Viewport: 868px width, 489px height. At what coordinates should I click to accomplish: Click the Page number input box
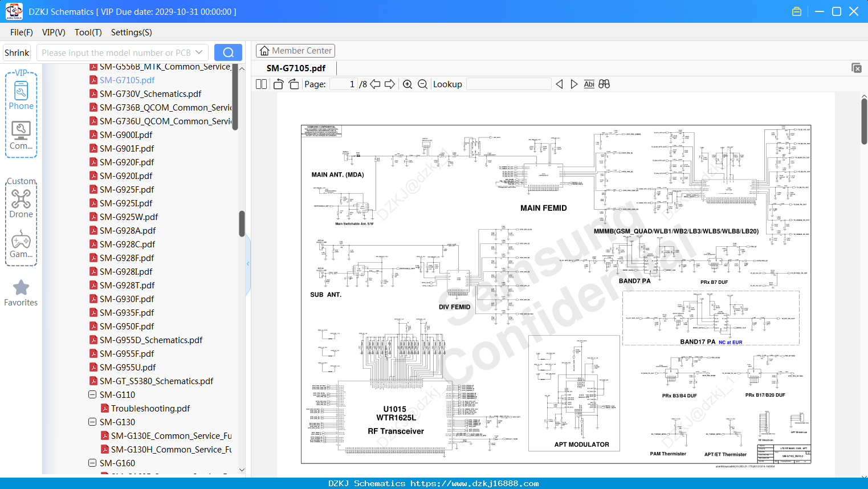(344, 84)
